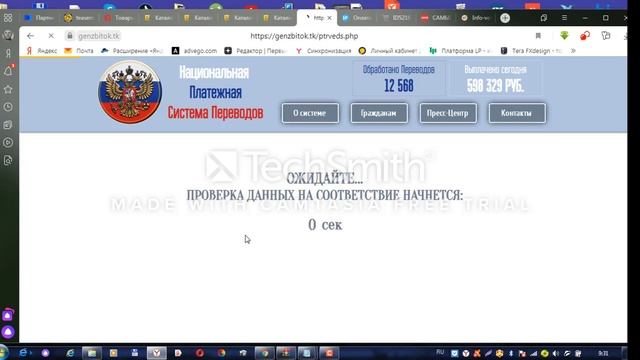Open the Личный кабинет bookmark
Image resolution: width=640 pixels, height=360 pixels.
pos(389,51)
